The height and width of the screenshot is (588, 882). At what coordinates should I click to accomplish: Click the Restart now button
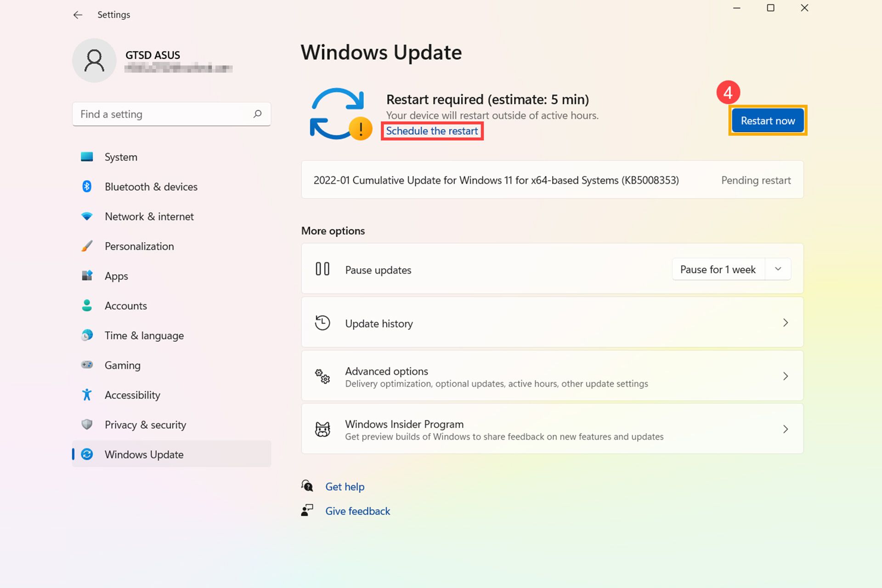click(768, 120)
